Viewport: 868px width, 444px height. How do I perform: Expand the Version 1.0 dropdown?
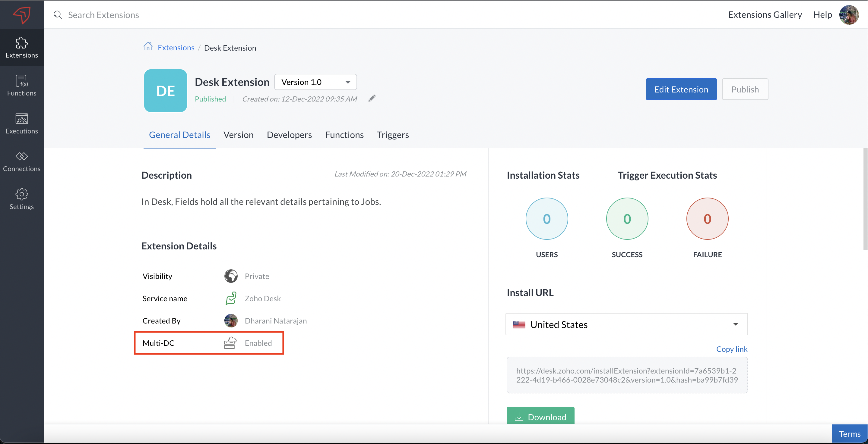315,82
